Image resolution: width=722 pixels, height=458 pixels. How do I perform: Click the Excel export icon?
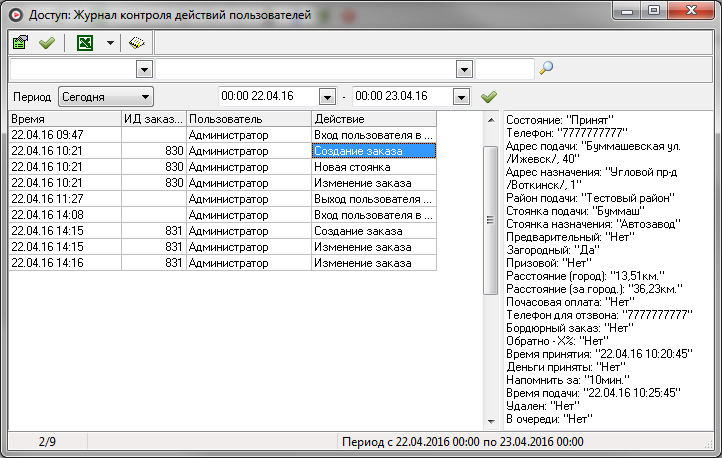(x=85, y=43)
